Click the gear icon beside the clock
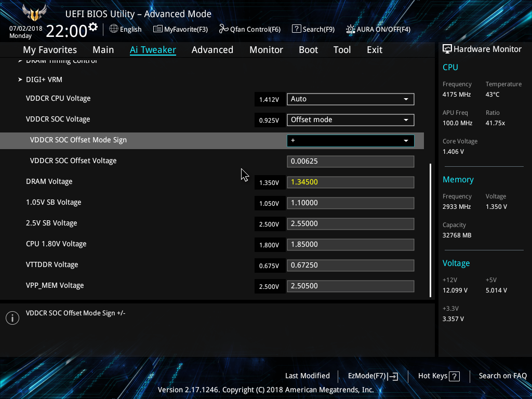The image size is (532, 399). pos(93,27)
